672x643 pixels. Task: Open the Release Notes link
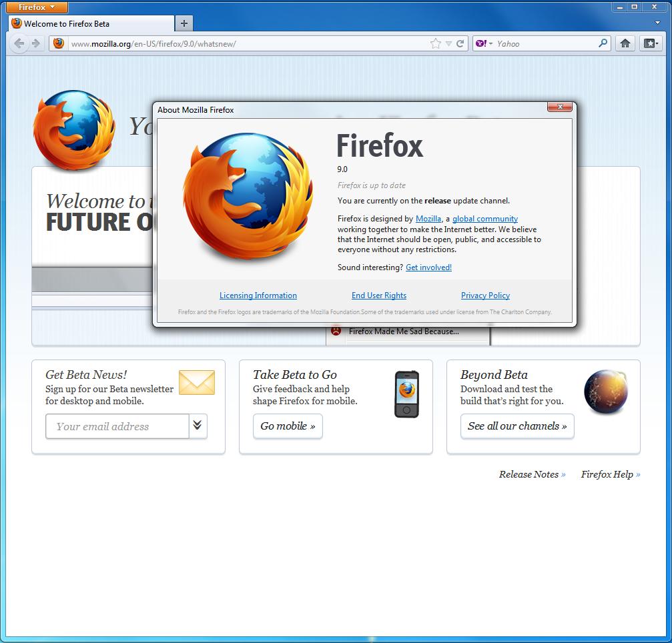coord(532,474)
